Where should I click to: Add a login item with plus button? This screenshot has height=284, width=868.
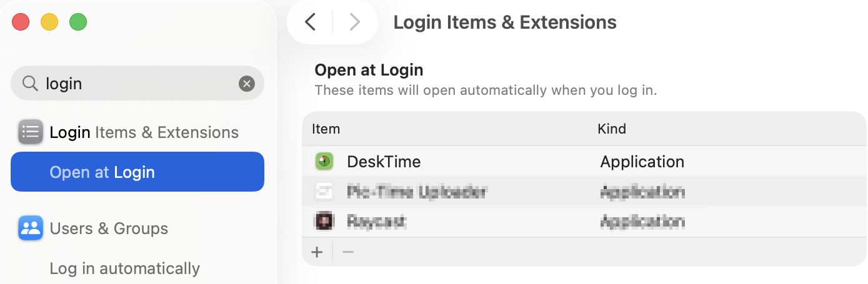click(317, 252)
